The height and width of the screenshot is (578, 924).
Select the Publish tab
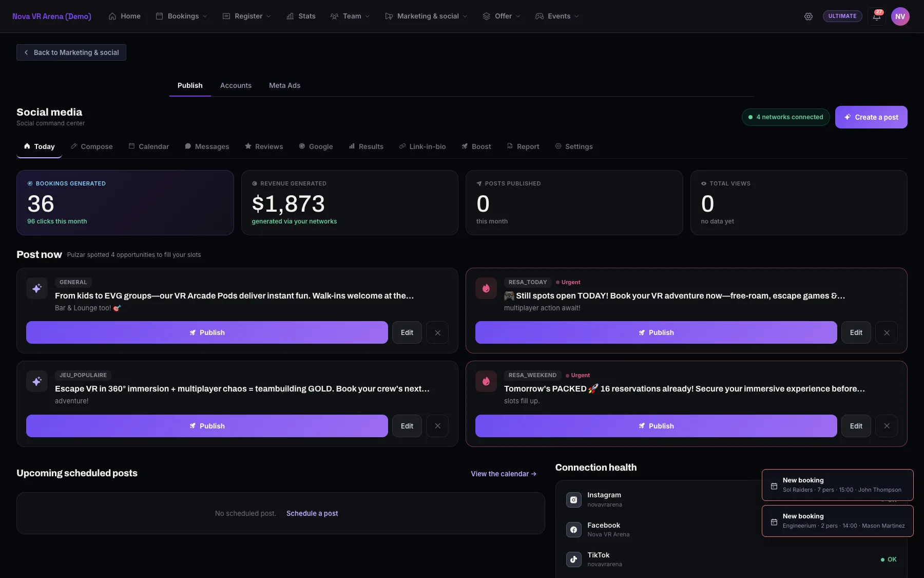point(190,85)
